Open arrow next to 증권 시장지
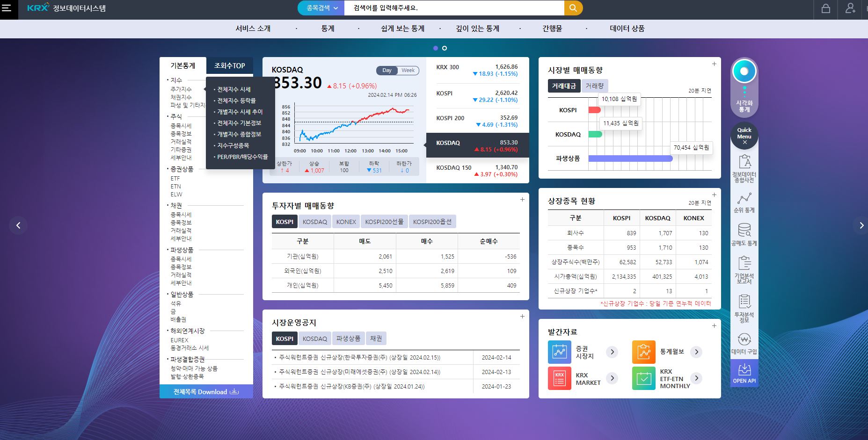Viewport: 868px width, 440px height. 612,352
